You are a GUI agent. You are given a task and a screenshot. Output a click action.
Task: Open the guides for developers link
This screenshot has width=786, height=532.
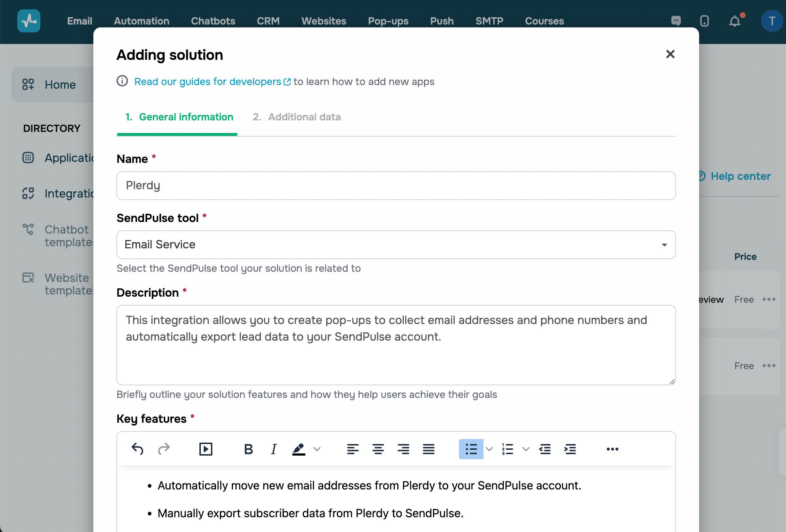212,82
